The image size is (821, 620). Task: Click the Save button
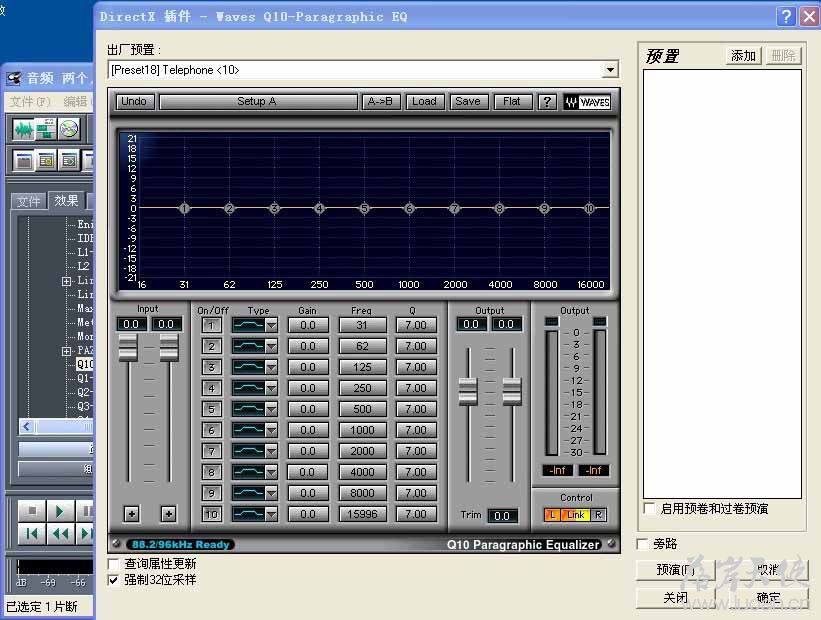[468, 102]
